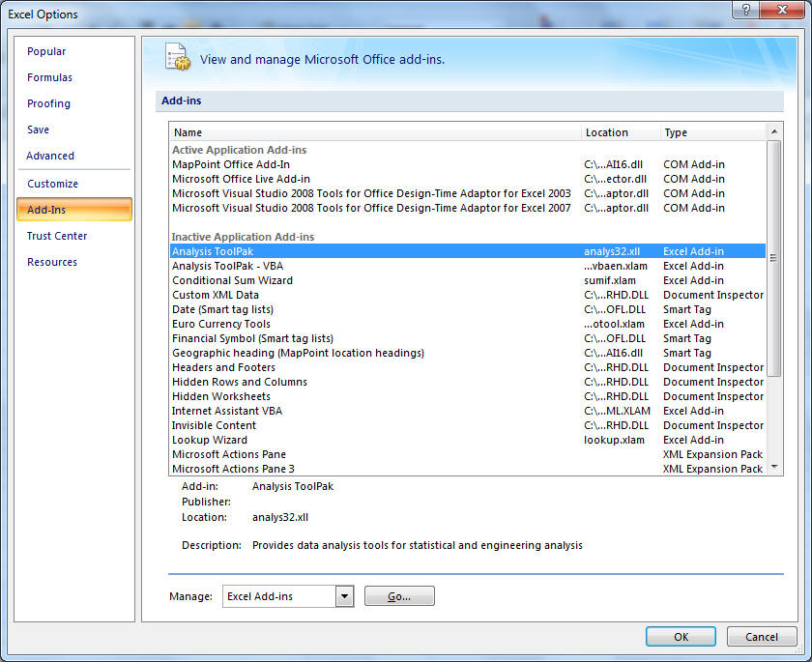Select Hidden Worksheets row
The height and width of the screenshot is (662, 812).
click(468, 396)
